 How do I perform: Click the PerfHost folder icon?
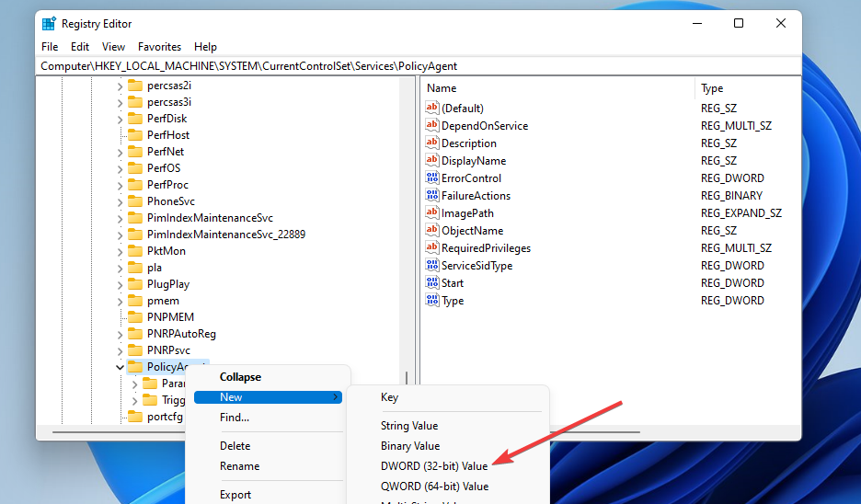click(135, 134)
